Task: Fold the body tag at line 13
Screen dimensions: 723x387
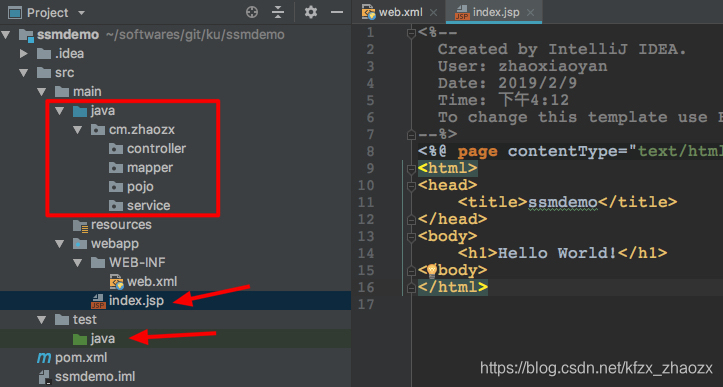Action: [x=411, y=237]
